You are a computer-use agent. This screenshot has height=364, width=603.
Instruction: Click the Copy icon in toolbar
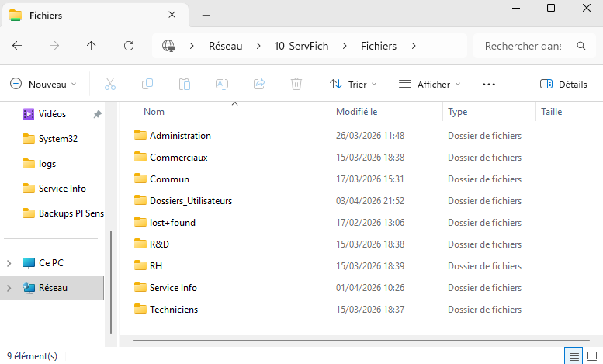147,84
